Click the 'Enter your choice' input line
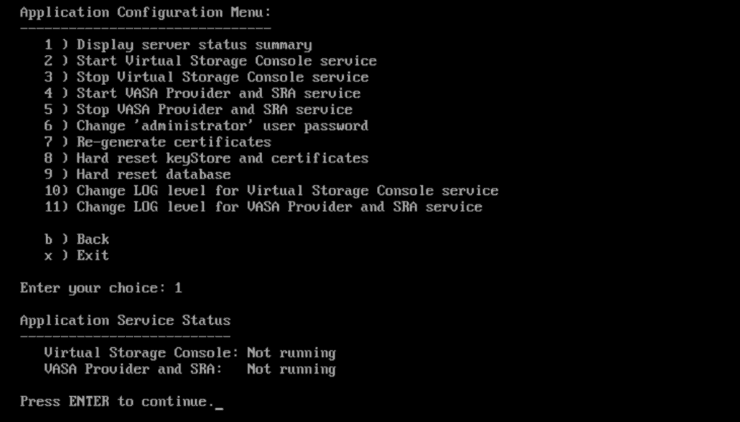Viewport: 740px width, 422px height. tap(101, 288)
